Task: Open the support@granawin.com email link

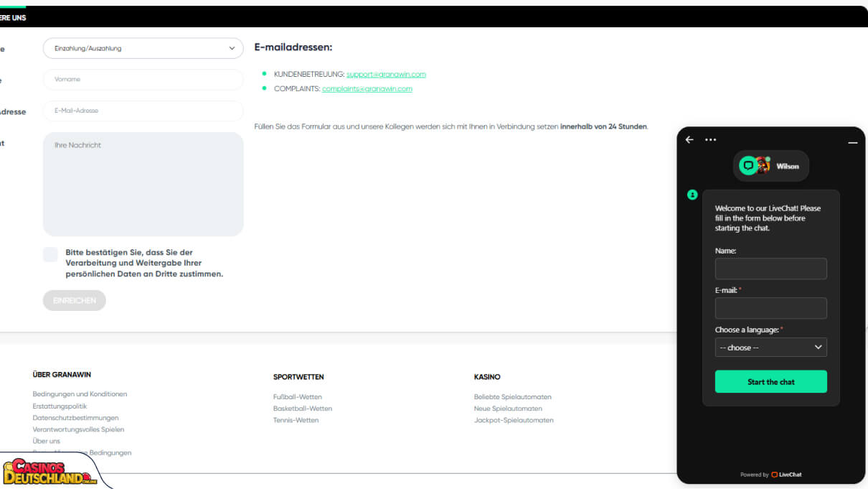Action: [386, 75]
